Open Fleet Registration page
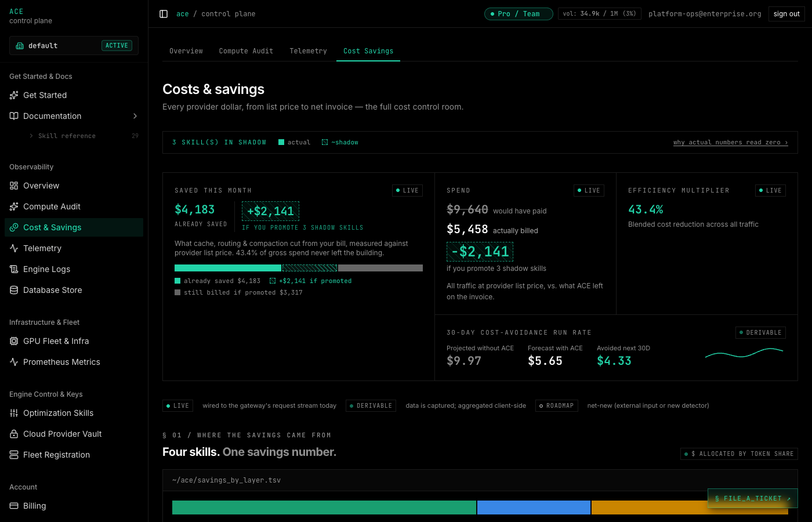Image resolution: width=812 pixels, height=522 pixels. (x=74, y=455)
